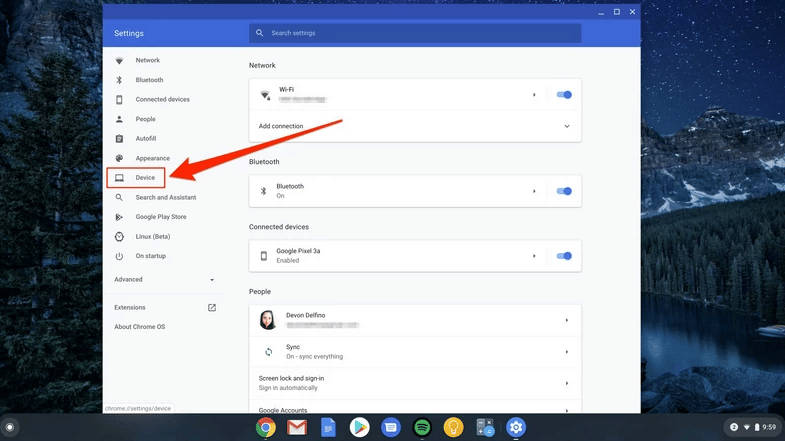Open Messages app from the shelf
The height and width of the screenshot is (441, 785).
coord(390,427)
